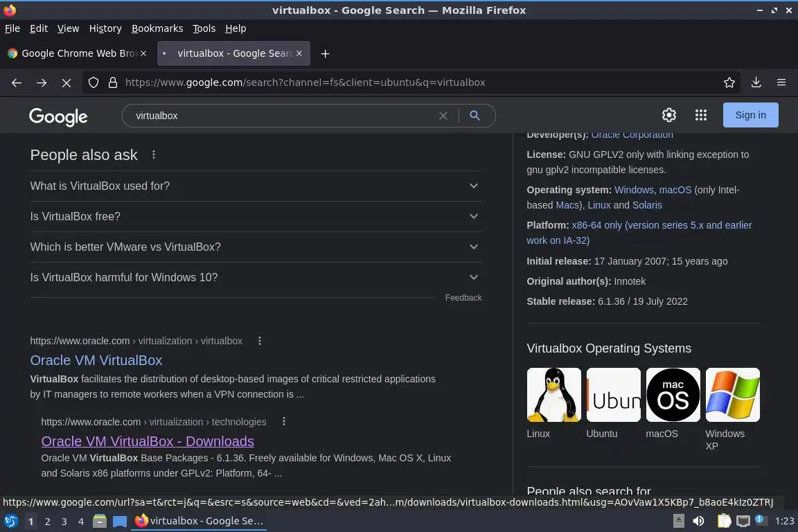Launch file manager from taskbar

[100, 521]
